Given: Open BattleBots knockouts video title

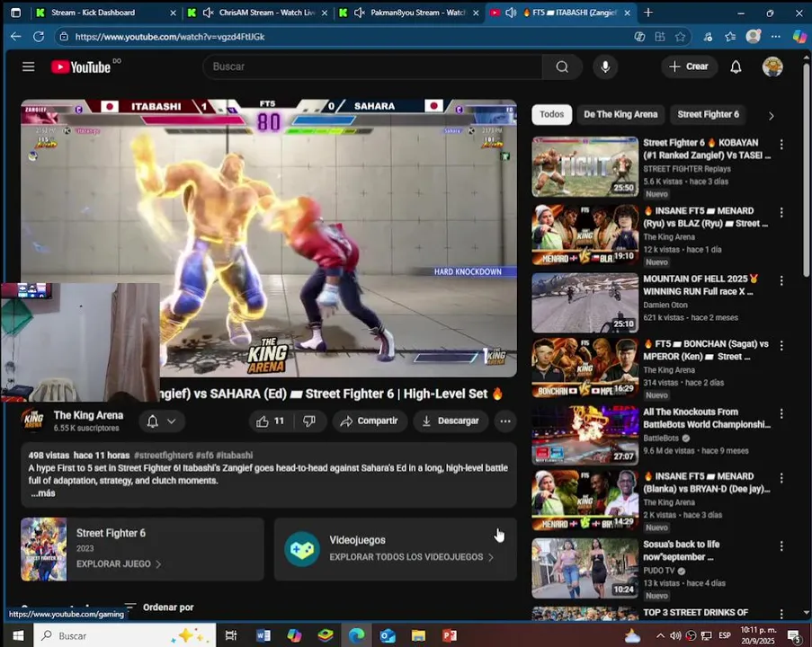Looking at the screenshot, I should coord(707,418).
